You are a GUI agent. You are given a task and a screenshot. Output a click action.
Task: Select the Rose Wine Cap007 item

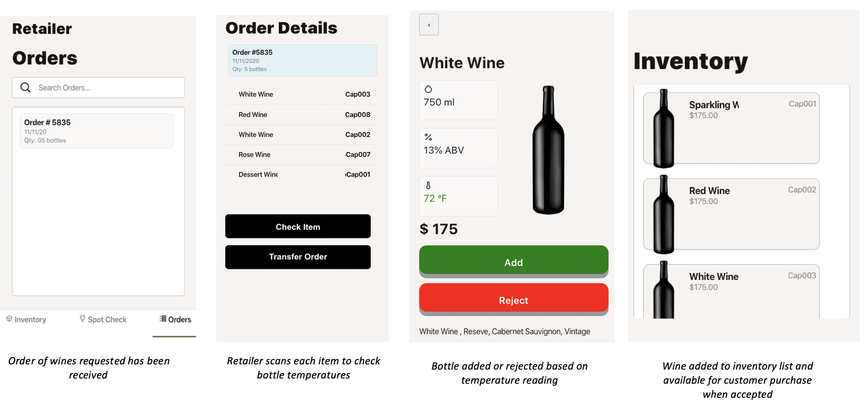[x=300, y=155]
